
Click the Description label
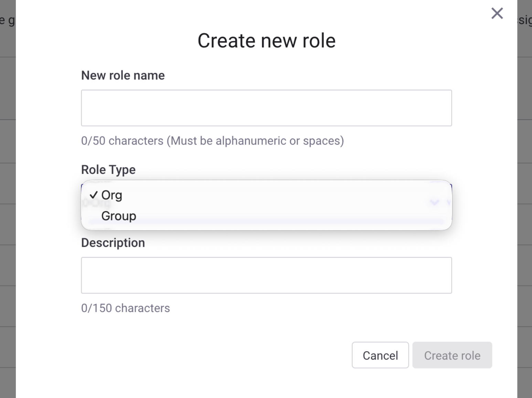[113, 243]
